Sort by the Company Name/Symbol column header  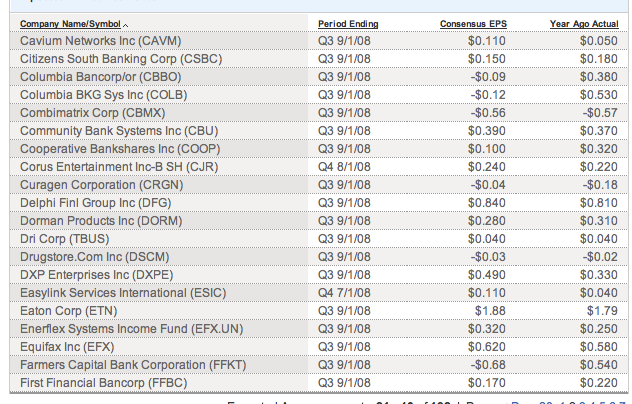pos(75,23)
